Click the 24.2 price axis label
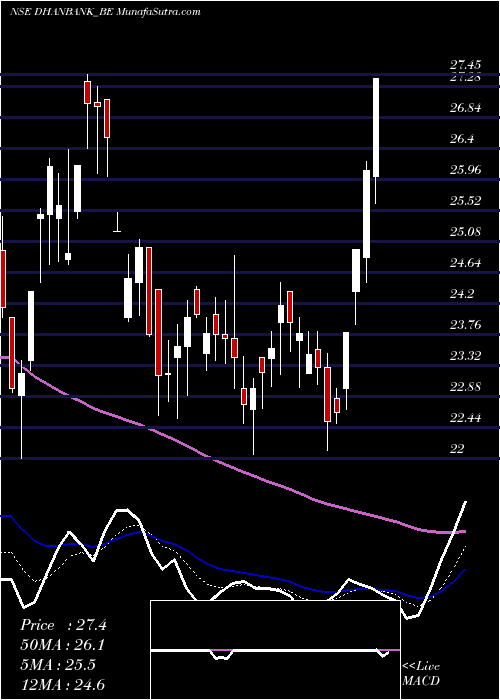 [x=461, y=294]
